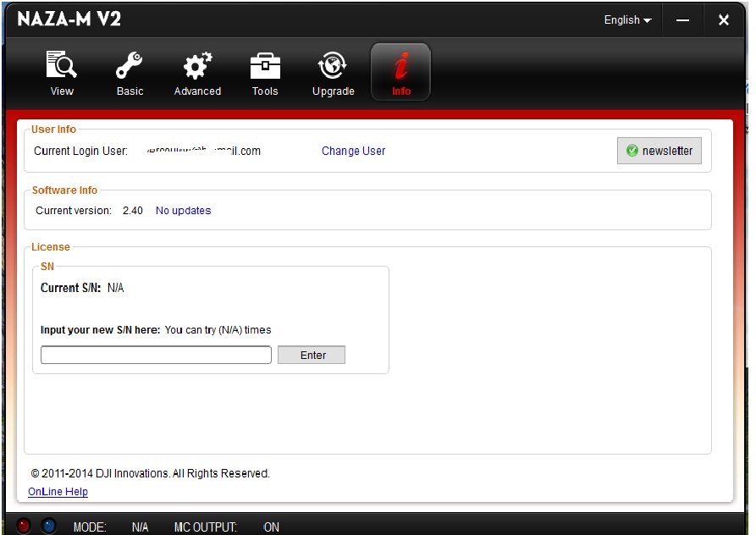Open the Upgrade globe icon
This screenshot has width=756, height=535.
coord(333,65)
